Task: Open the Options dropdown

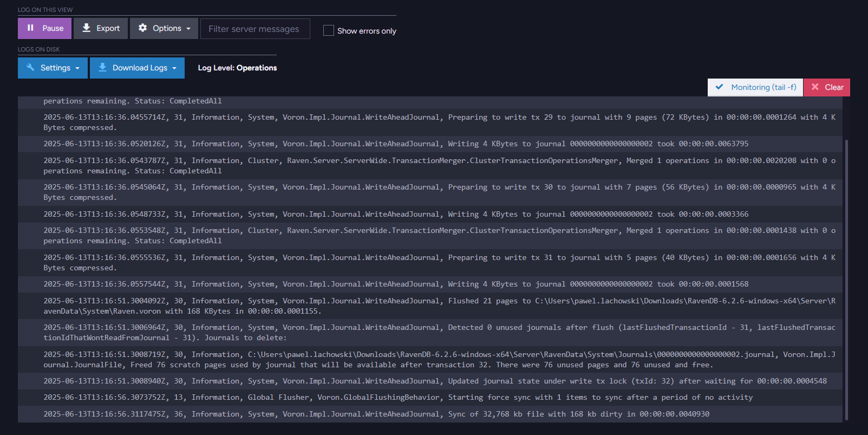Action: [164, 28]
